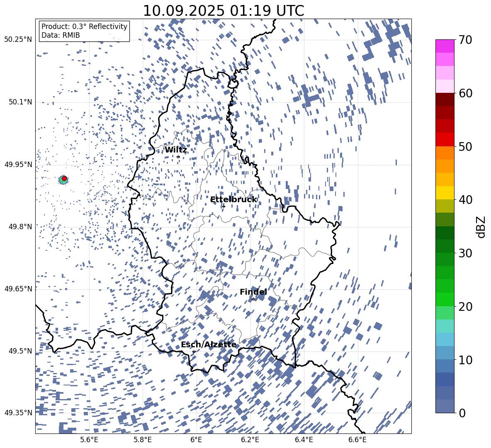
Task: Click the 6.2°E longitude label
Action: point(250,440)
